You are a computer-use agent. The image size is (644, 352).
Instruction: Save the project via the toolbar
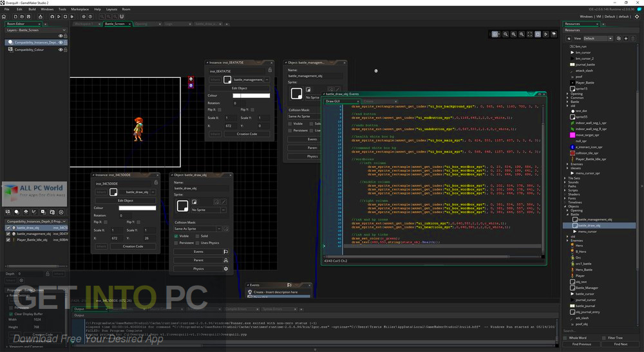(x=28, y=17)
